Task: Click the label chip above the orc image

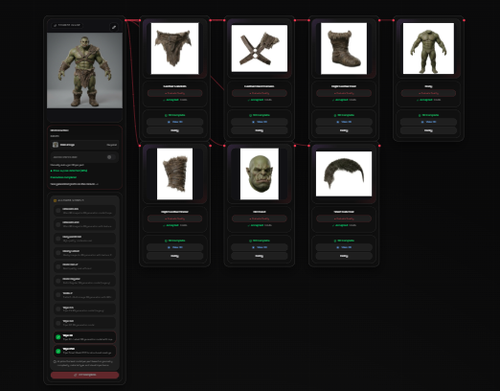Action: coord(68,25)
